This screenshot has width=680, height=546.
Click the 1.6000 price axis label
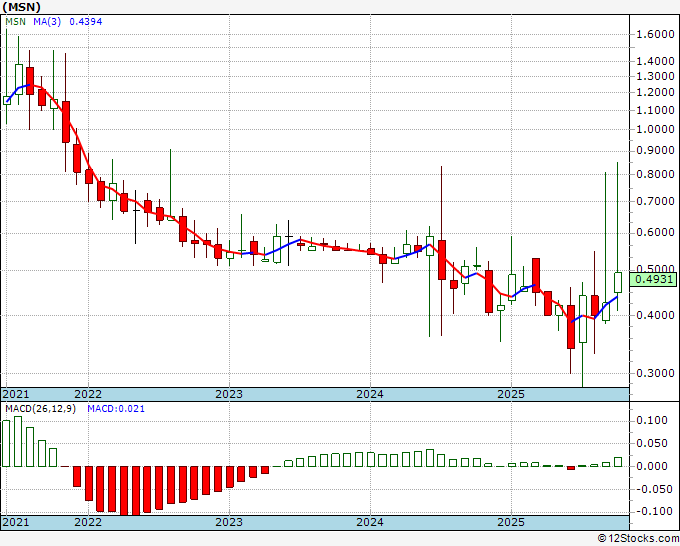655,34
